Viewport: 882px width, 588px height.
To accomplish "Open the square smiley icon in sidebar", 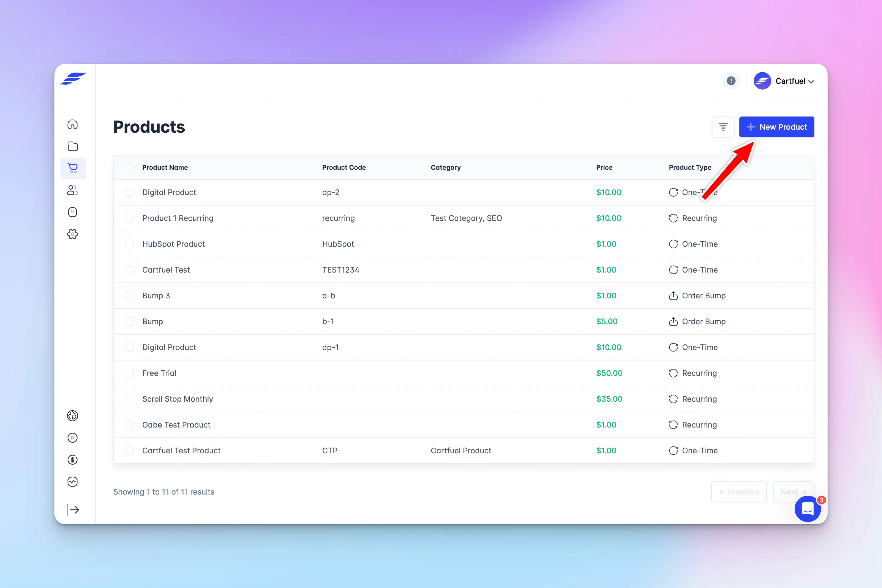I will (x=73, y=212).
